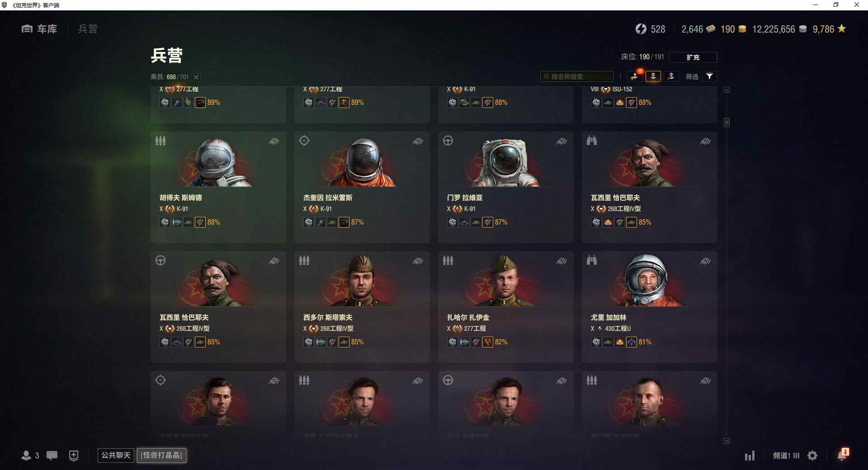
Task: Click the crew list scrollbar handle
Action: point(726,122)
